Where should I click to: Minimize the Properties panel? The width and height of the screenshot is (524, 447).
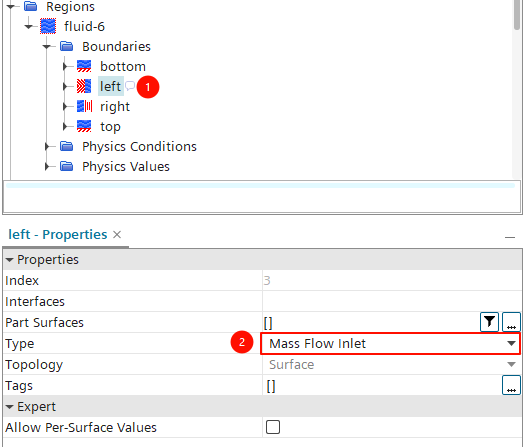click(x=510, y=237)
